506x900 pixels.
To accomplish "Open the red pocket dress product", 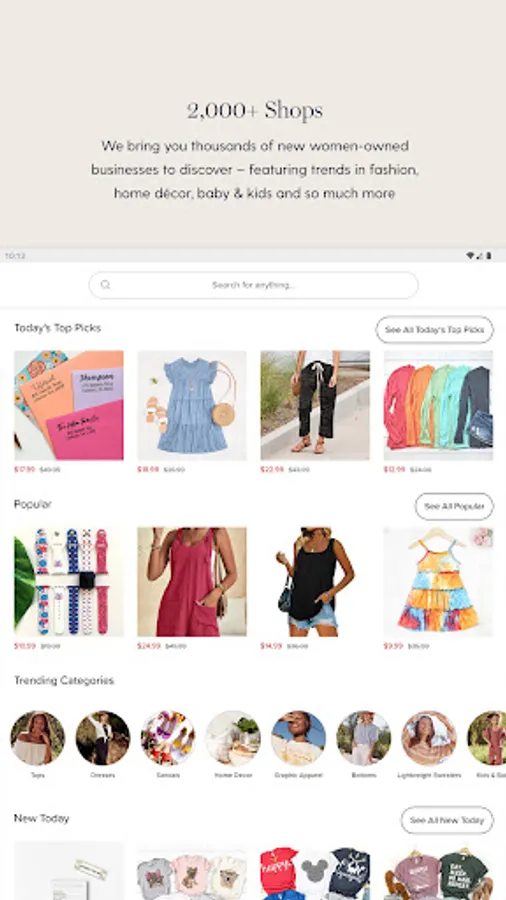I will [x=192, y=581].
